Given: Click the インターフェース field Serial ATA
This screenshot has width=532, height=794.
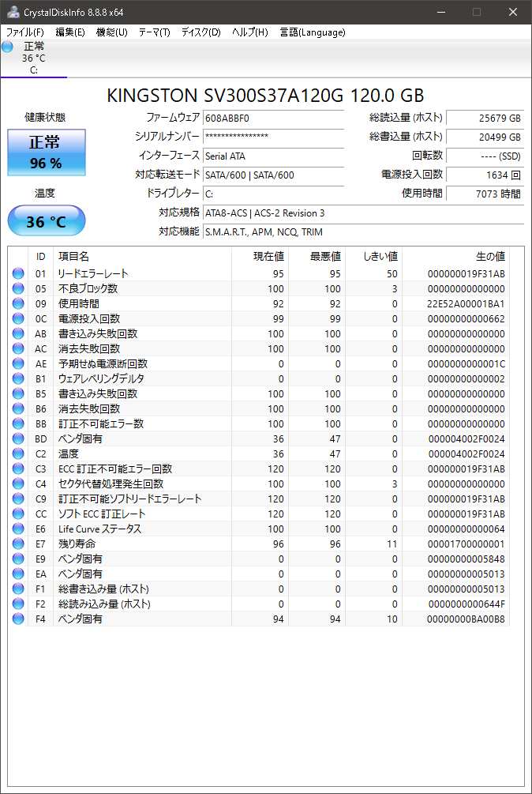Looking at the screenshot, I should coord(274,156).
